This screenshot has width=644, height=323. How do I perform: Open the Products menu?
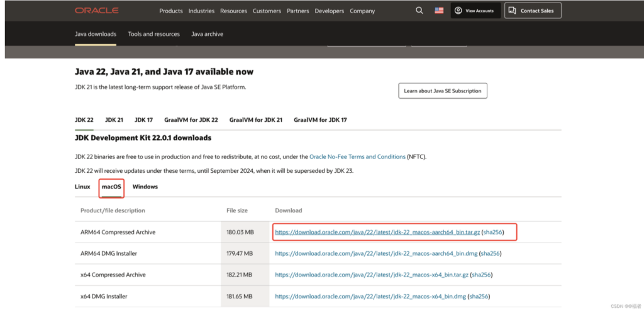pos(171,11)
